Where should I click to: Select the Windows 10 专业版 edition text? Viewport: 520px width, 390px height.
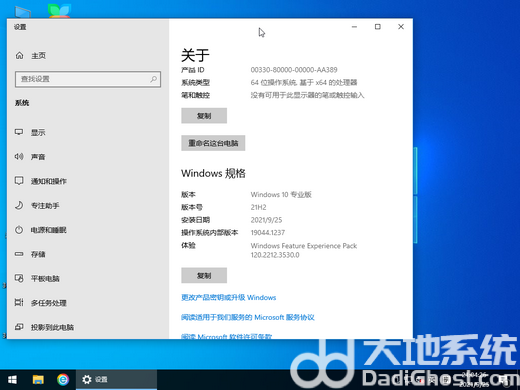coord(281,194)
